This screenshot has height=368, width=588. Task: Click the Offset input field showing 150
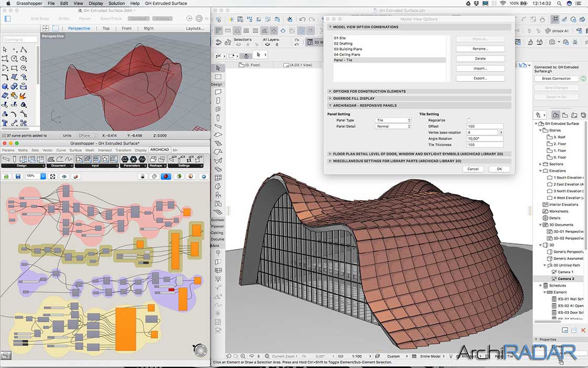[486, 127]
